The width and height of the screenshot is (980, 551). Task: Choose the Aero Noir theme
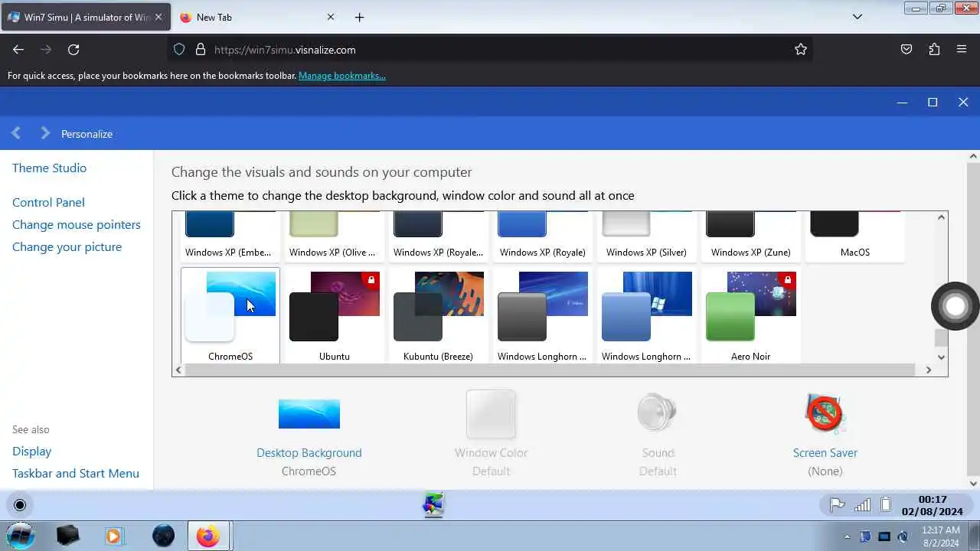pyautogui.click(x=750, y=315)
